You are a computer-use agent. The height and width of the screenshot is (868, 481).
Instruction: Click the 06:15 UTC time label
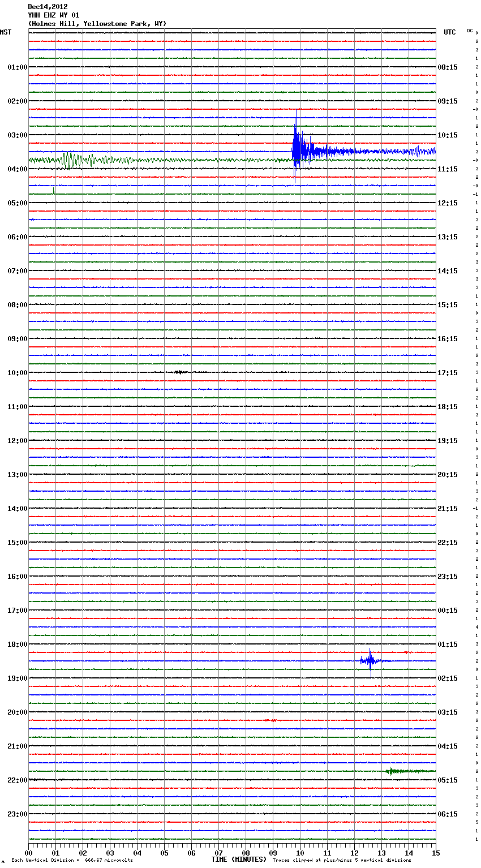click(x=448, y=814)
